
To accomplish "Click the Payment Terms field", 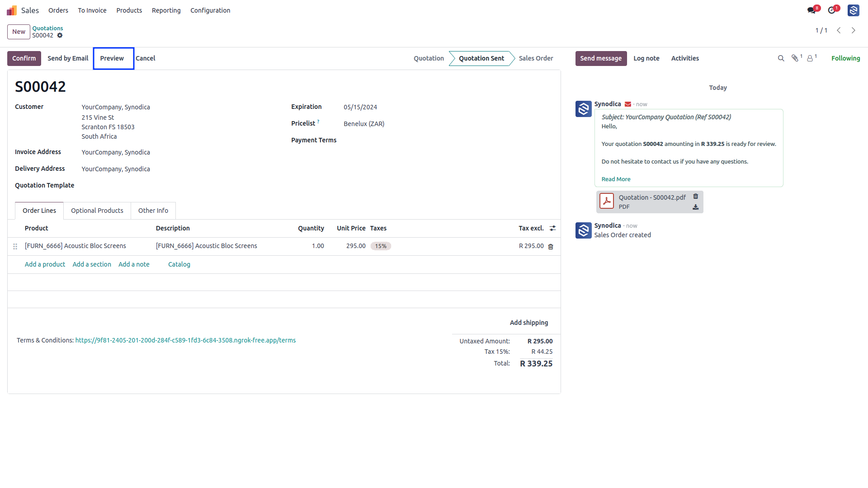I will pos(314,140).
